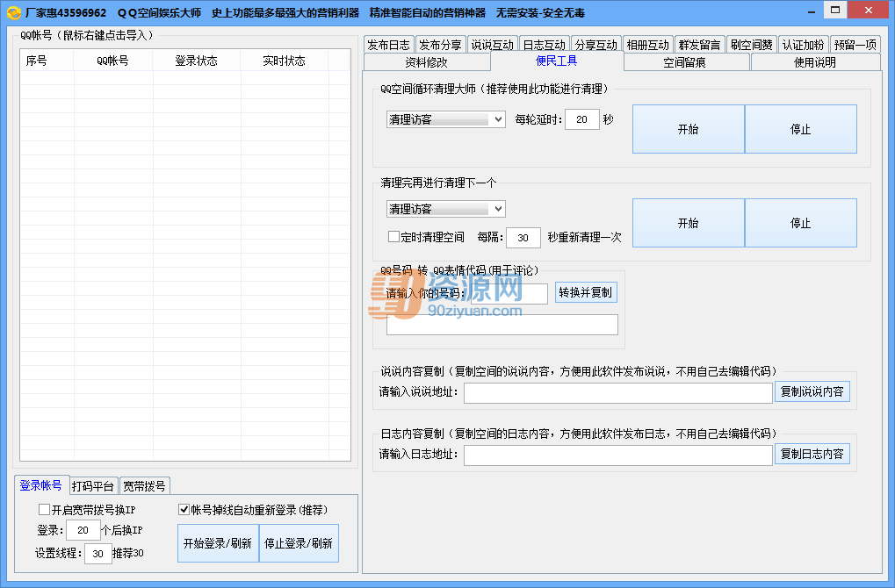Switch to 发布日志 tab
The image size is (895, 588).
point(389,45)
